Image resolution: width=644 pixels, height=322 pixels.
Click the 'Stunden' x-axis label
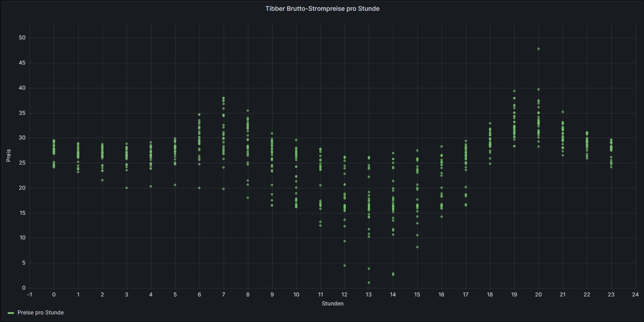tap(333, 304)
